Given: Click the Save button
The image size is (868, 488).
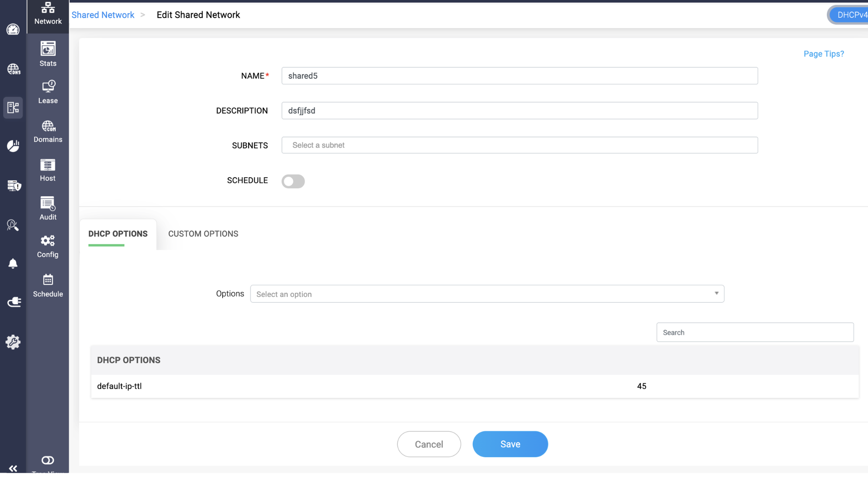Looking at the screenshot, I should (510, 444).
